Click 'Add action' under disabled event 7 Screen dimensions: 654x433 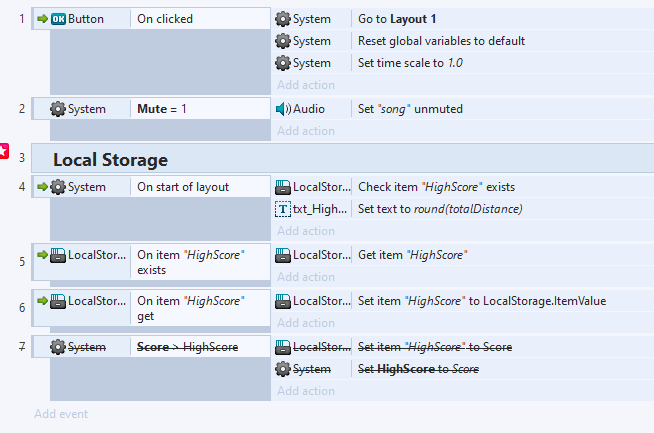[x=306, y=391]
